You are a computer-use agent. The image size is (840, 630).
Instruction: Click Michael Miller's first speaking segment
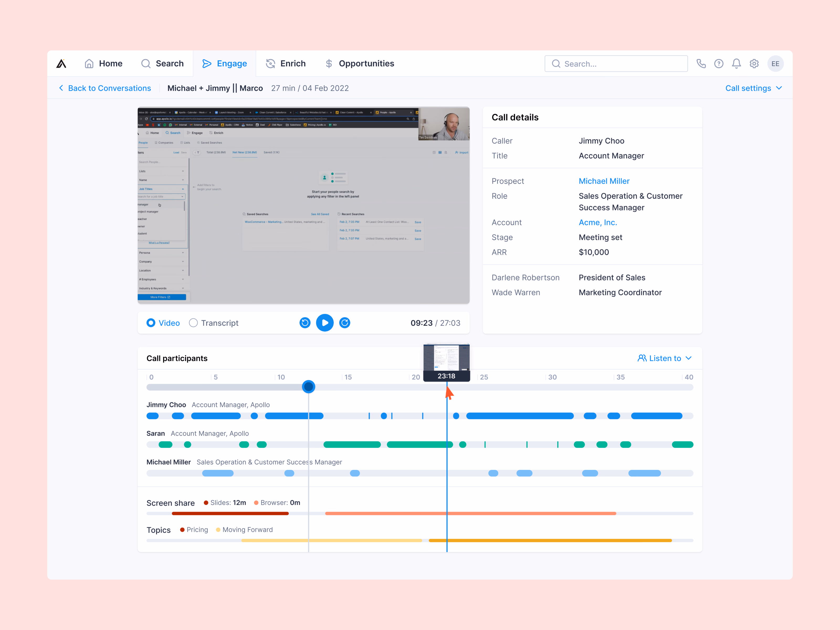coord(218,473)
